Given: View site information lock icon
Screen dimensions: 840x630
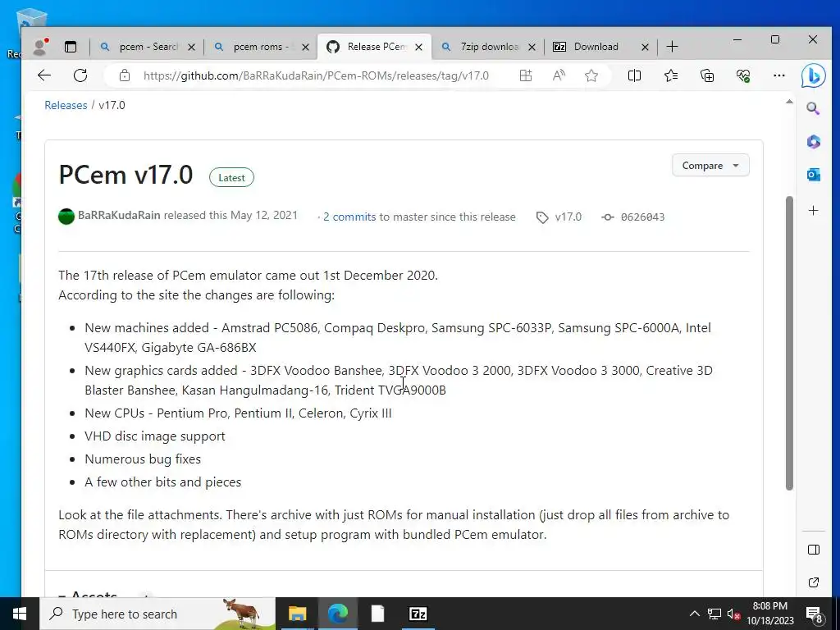Looking at the screenshot, I should click(x=125, y=75).
